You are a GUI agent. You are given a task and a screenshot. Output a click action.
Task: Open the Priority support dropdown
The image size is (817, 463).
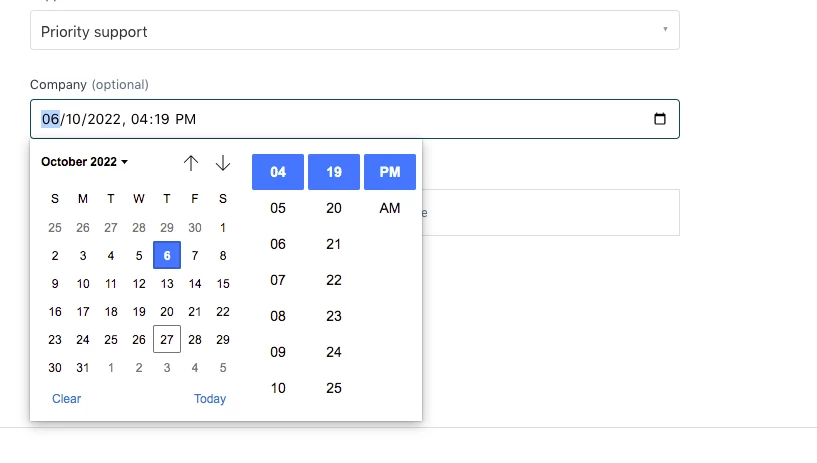coord(355,31)
